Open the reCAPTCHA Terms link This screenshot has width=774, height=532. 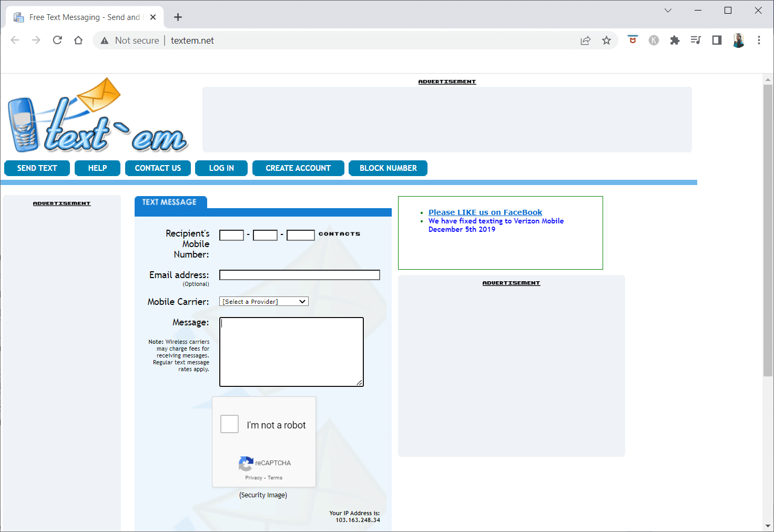click(x=275, y=478)
